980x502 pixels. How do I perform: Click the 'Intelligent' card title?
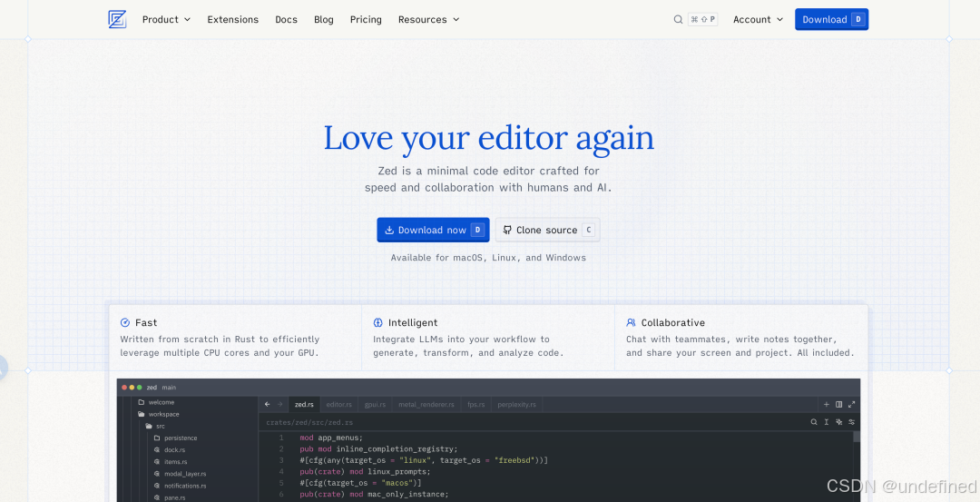pos(413,322)
